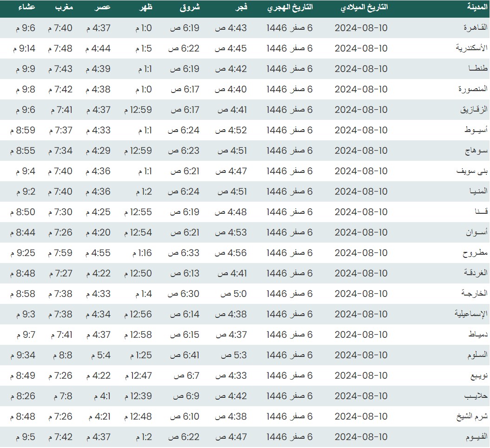
Task: Click the التاريخ الهجري column header
Action: 290,7
